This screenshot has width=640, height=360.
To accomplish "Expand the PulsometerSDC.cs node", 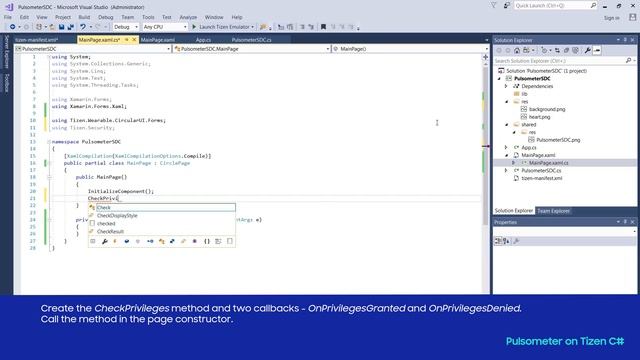I will click(506, 171).
